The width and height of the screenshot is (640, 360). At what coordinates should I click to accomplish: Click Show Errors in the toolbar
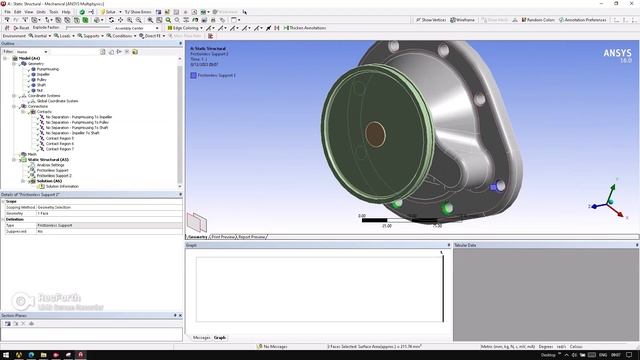point(138,12)
